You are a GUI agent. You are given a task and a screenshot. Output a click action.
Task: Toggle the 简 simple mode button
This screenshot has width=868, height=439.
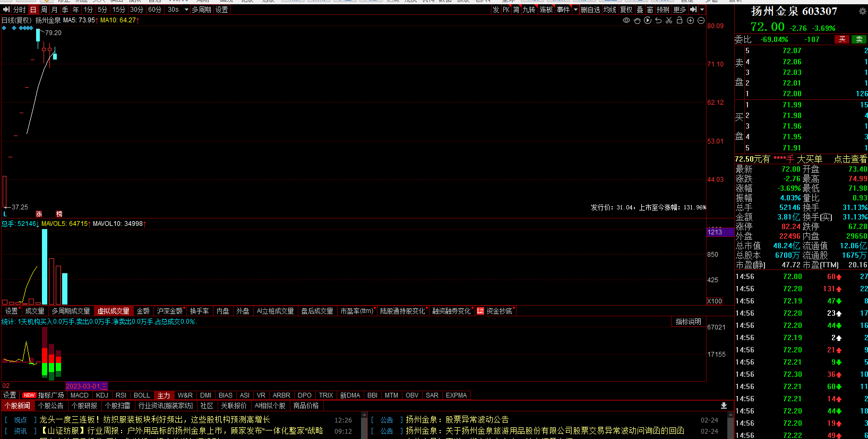[x=516, y=10]
